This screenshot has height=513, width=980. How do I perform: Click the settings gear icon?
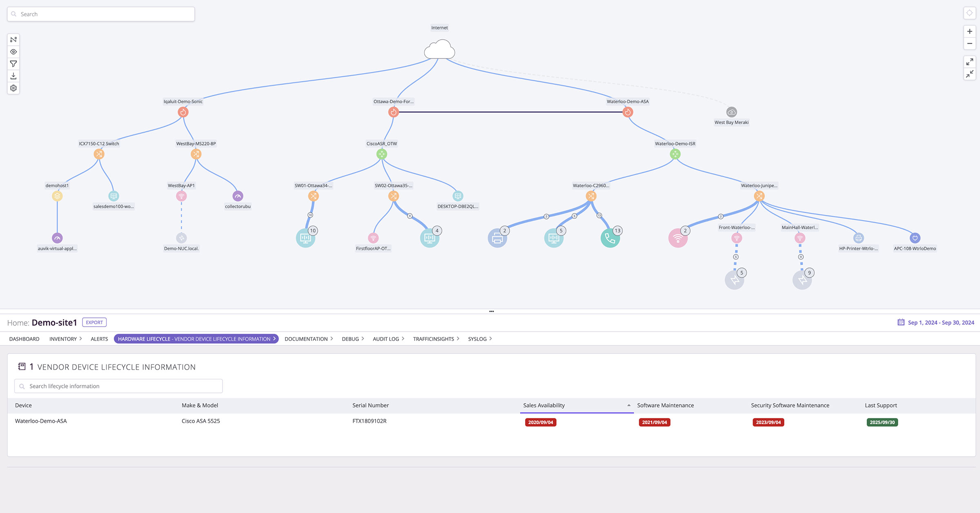point(13,87)
